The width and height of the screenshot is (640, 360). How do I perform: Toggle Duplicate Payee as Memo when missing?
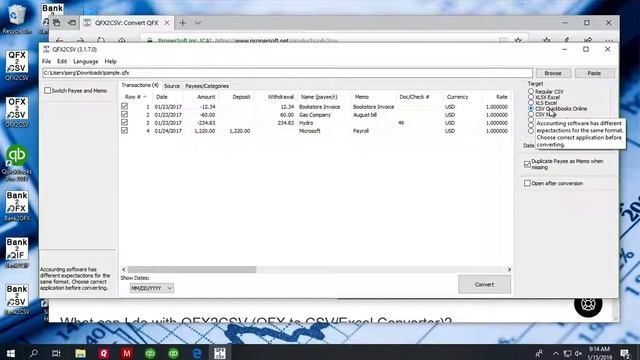[x=527, y=164]
